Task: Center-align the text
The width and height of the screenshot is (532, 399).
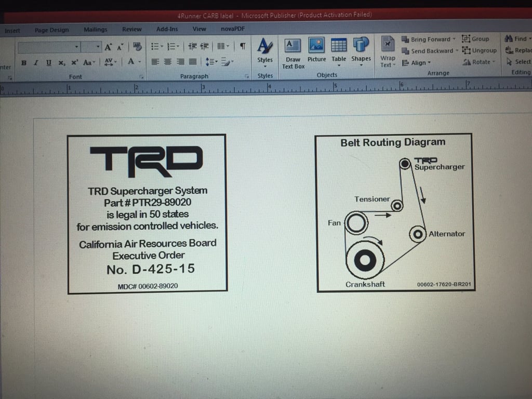Action: (168, 62)
